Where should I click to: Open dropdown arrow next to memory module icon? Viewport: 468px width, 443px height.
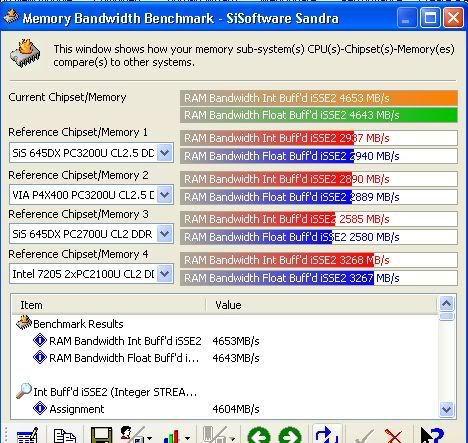(232, 438)
